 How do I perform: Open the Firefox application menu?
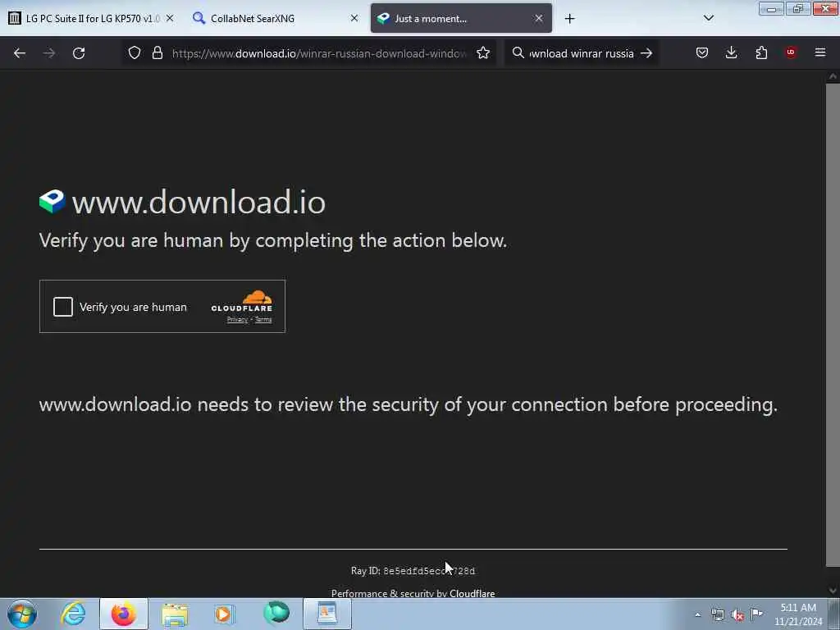point(820,52)
